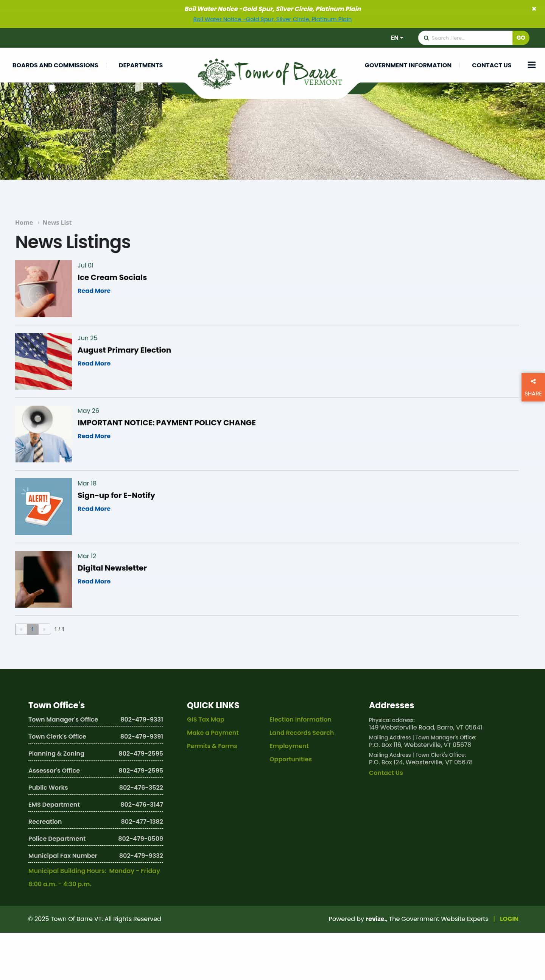The height and width of the screenshot is (980, 545).
Task: Go to Home breadcrumb
Action: (x=24, y=222)
